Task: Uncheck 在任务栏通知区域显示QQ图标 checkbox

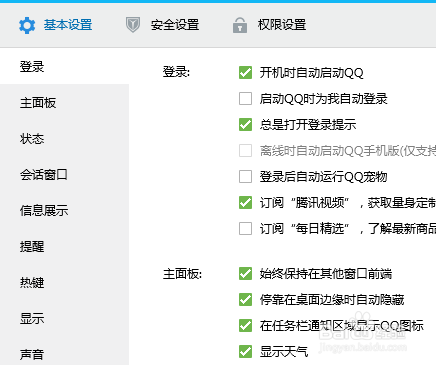Action: tap(245, 326)
